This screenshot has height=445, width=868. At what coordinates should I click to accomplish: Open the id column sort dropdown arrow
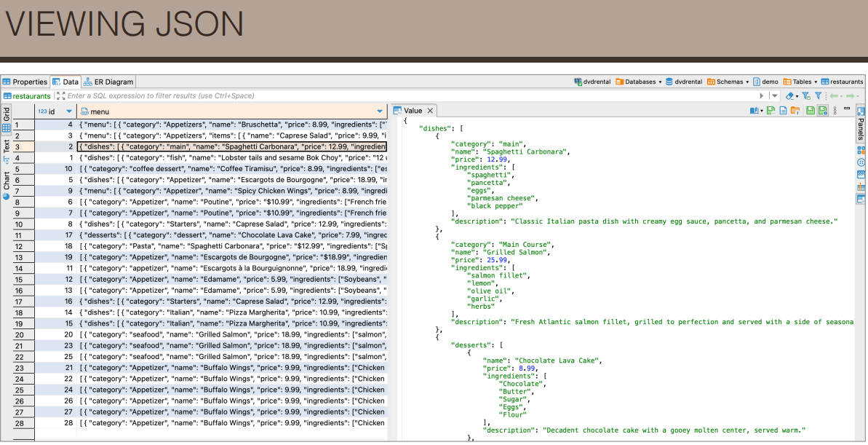(x=68, y=111)
